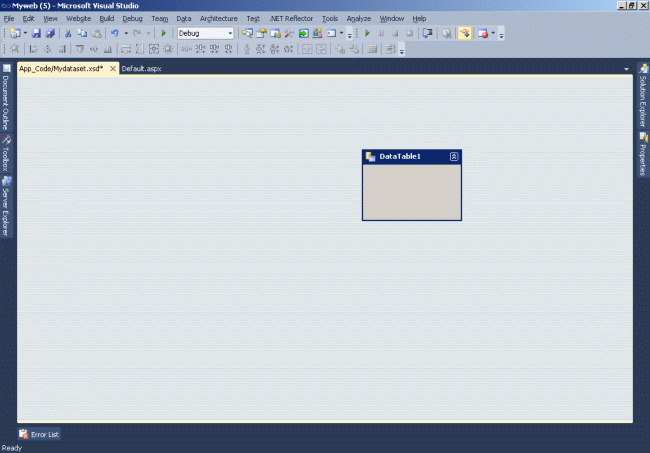650x453 pixels.
Task: Open the .NET Reflector menu
Action: pyautogui.click(x=291, y=19)
